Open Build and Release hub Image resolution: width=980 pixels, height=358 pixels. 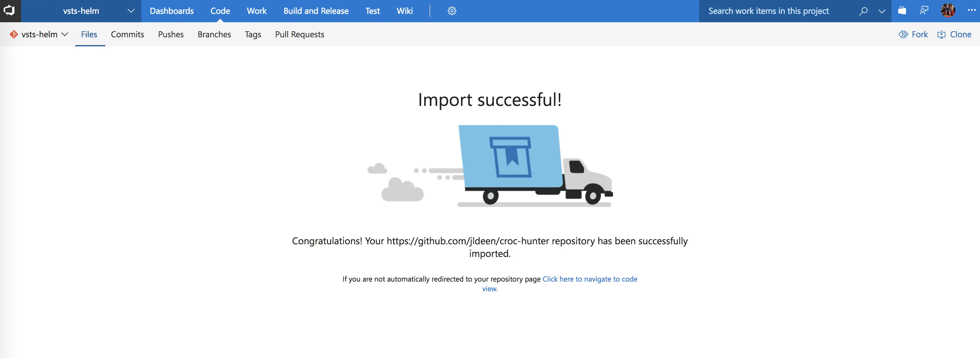point(316,11)
